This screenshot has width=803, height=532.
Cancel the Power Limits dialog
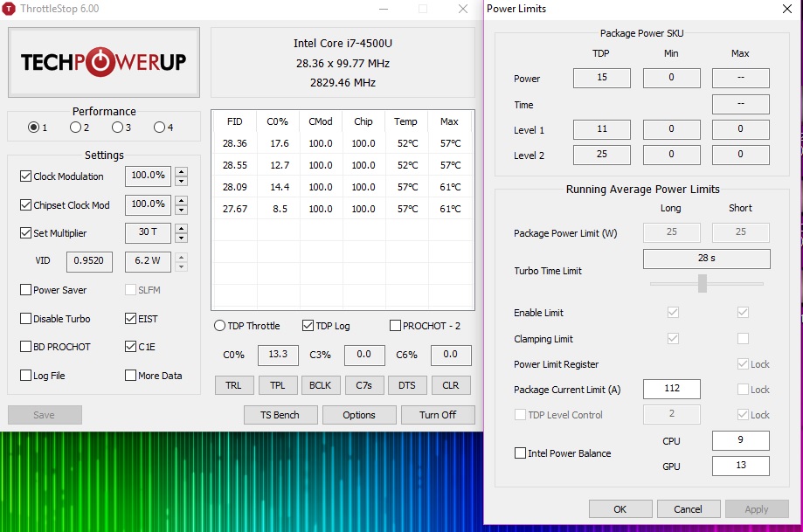[x=689, y=509]
